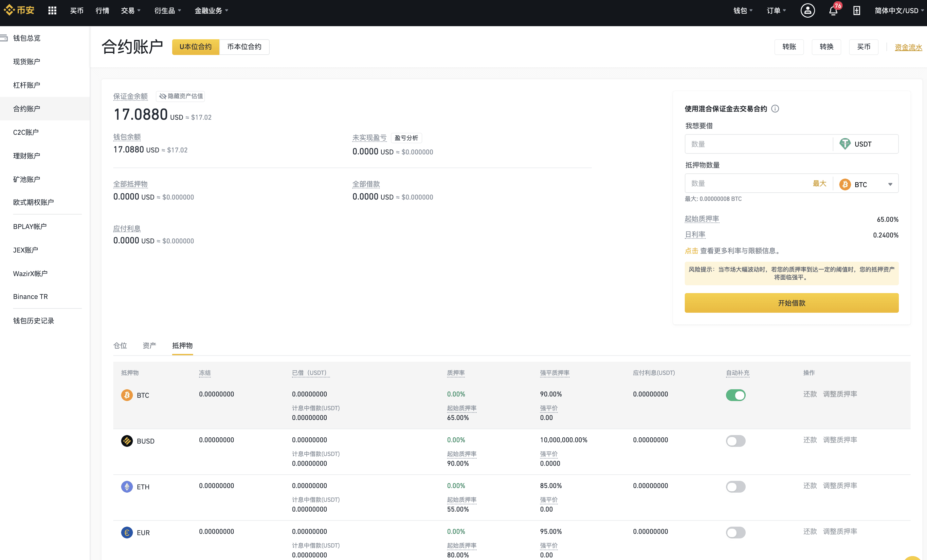Enable auto top-up for BUSD

[x=736, y=441]
